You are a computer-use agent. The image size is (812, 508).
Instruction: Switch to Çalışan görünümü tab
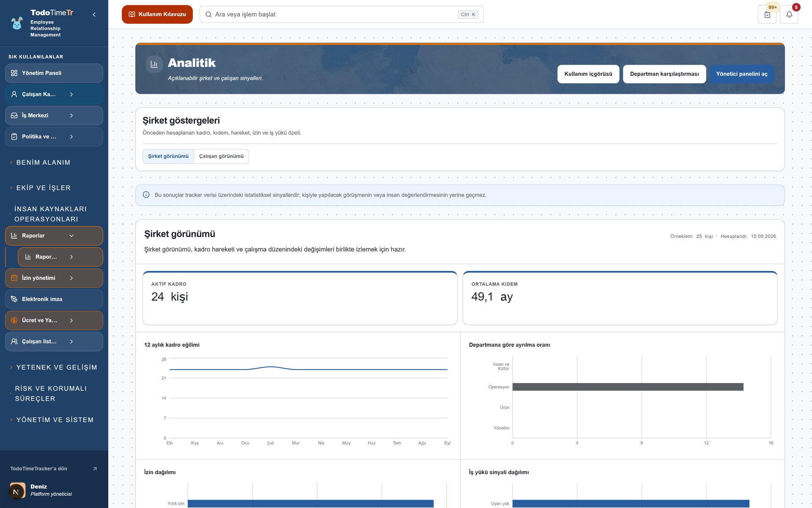(221, 156)
